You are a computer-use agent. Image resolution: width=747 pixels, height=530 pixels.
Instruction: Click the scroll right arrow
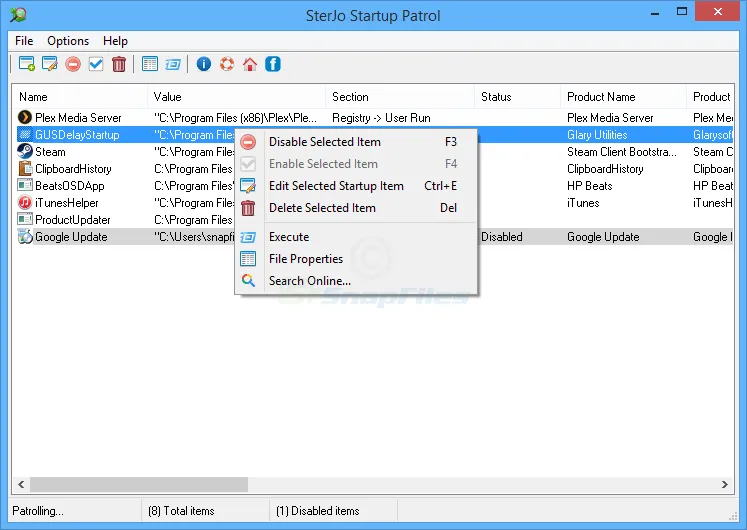725,484
